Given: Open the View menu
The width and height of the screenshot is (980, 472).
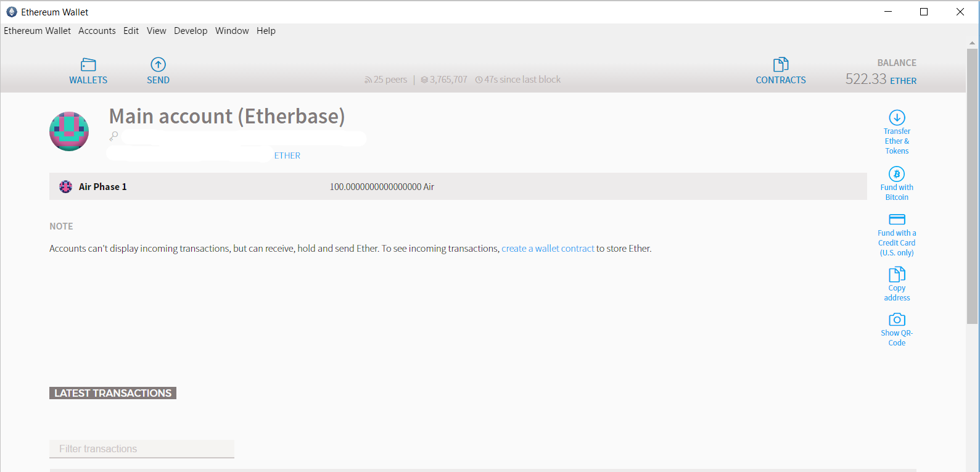Looking at the screenshot, I should [156, 31].
